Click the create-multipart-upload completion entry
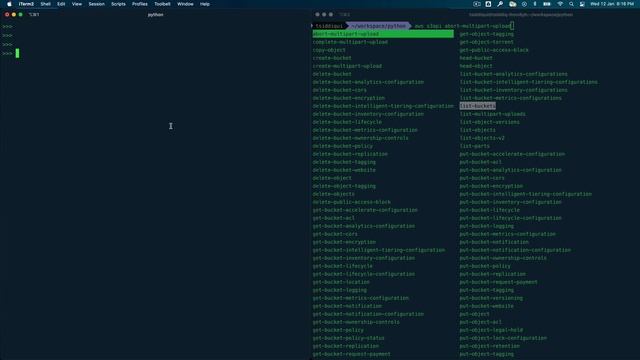 pyautogui.click(x=347, y=66)
